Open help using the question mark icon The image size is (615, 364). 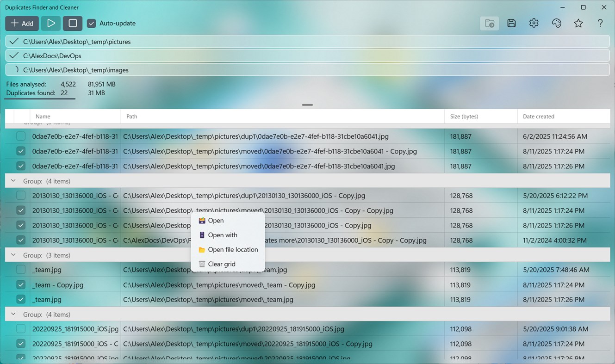pos(600,23)
